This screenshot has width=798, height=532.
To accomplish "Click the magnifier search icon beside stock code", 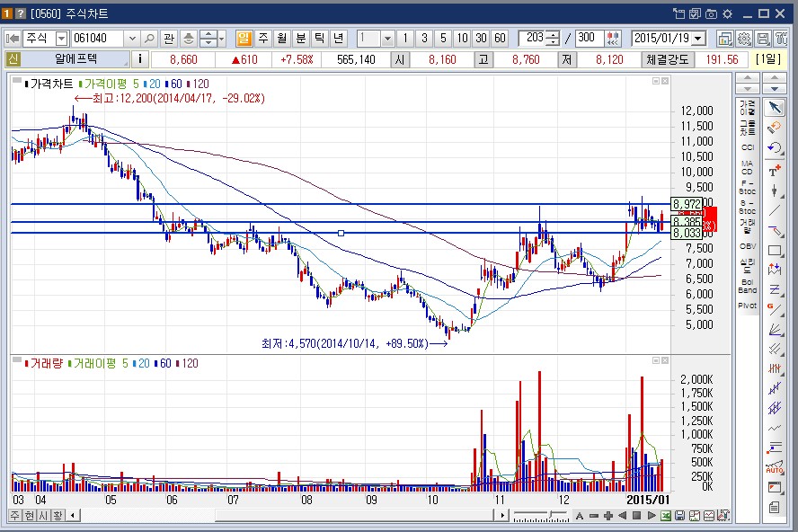I will 149,38.
